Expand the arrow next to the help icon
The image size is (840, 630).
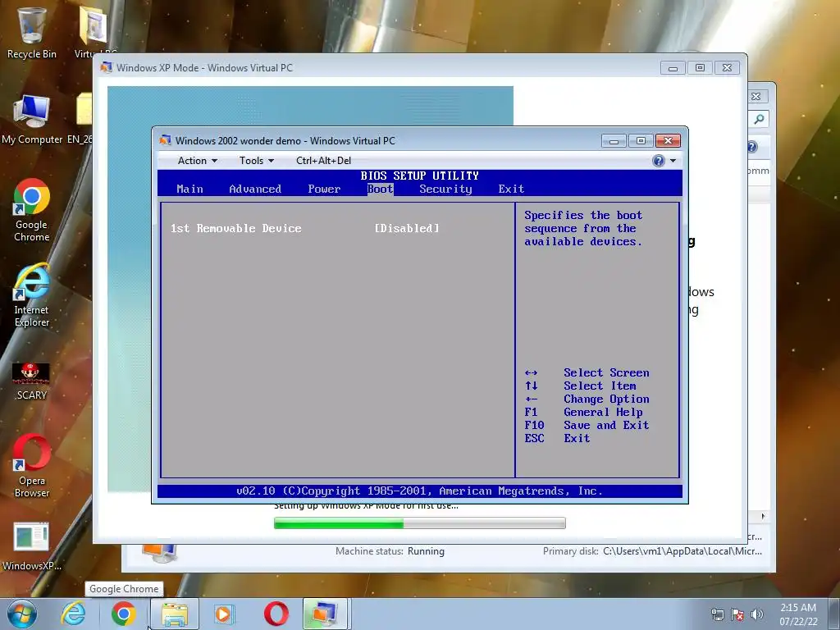[x=673, y=161]
